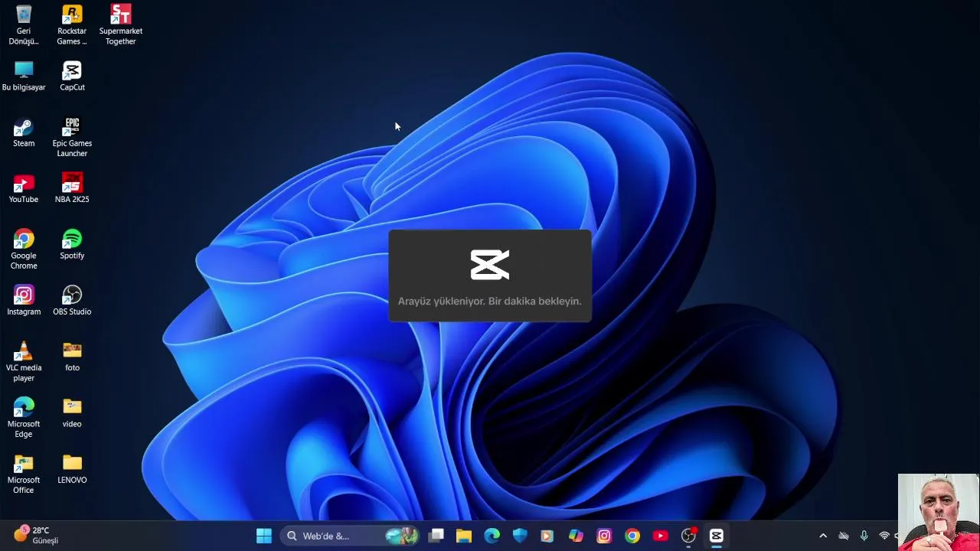Select the Google Chrome desktop shortcut

tap(24, 249)
